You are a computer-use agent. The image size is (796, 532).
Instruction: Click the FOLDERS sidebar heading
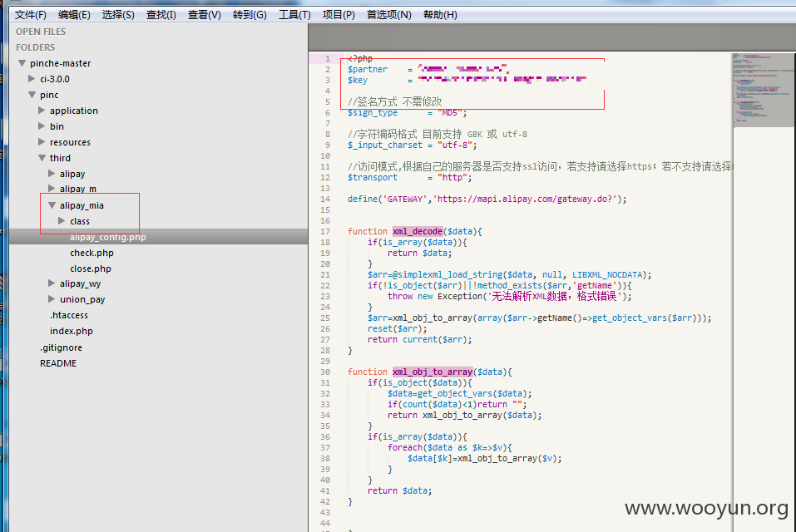(x=36, y=47)
